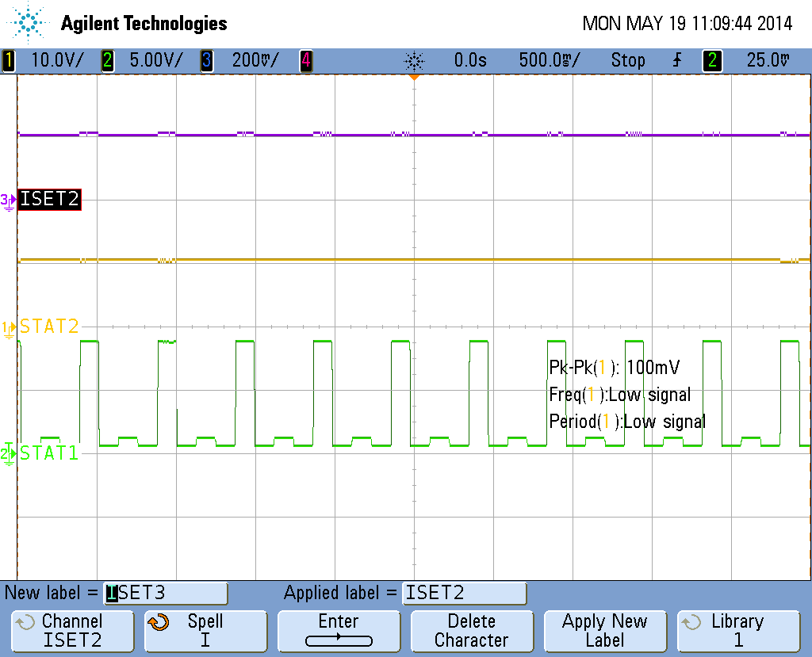Click the 0.0s delay value
Screen dimensions: 812x657
pos(470,60)
